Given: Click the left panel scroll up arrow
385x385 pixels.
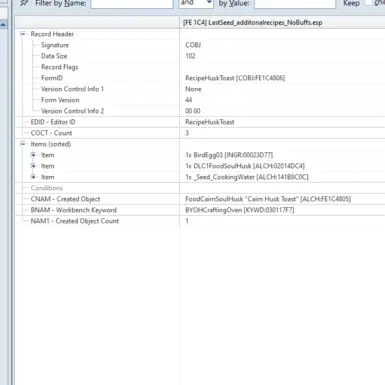Looking at the screenshot, I should click(3, 25).
